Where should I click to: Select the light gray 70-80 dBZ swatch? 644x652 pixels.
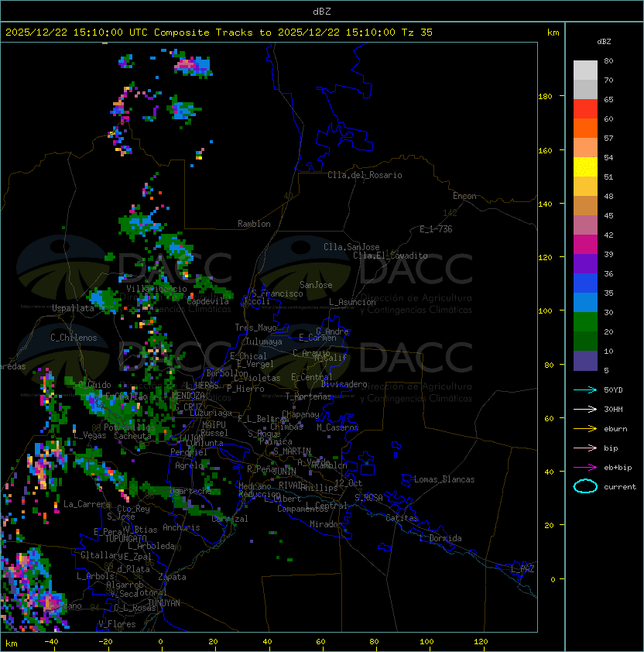(x=585, y=70)
